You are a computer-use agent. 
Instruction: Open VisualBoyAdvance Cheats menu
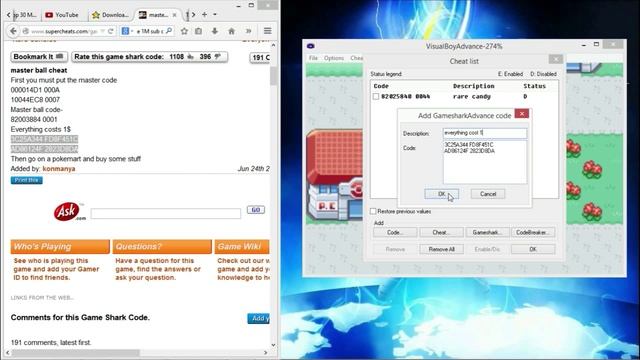(x=356, y=58)
